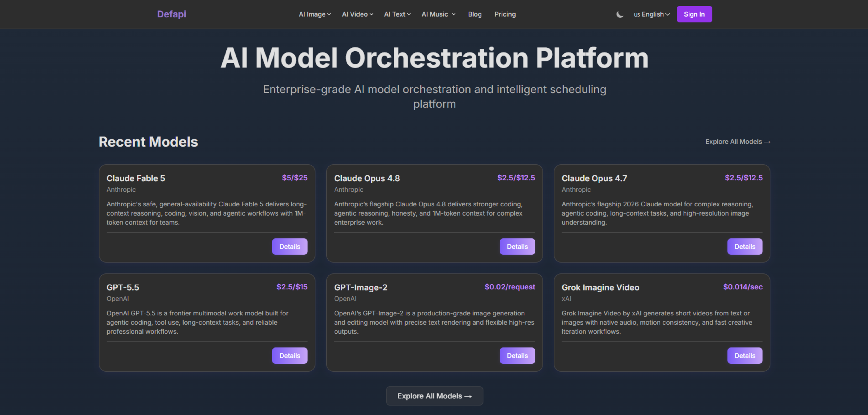The width and height of the screenshot is (868, 415).
Task: Click the GPT-5.5 description text
Action: pos(198,322)
